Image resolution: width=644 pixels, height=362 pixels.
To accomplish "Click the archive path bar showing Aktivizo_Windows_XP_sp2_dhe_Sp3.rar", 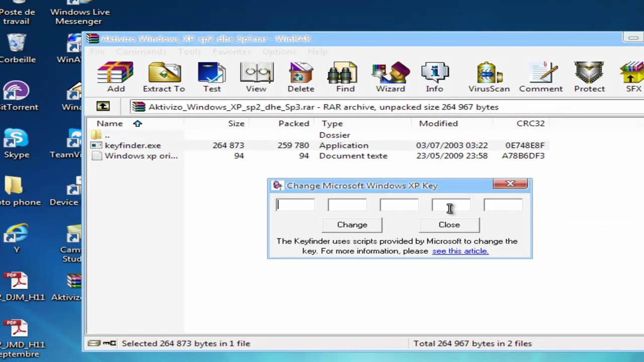I will point(385,107).
